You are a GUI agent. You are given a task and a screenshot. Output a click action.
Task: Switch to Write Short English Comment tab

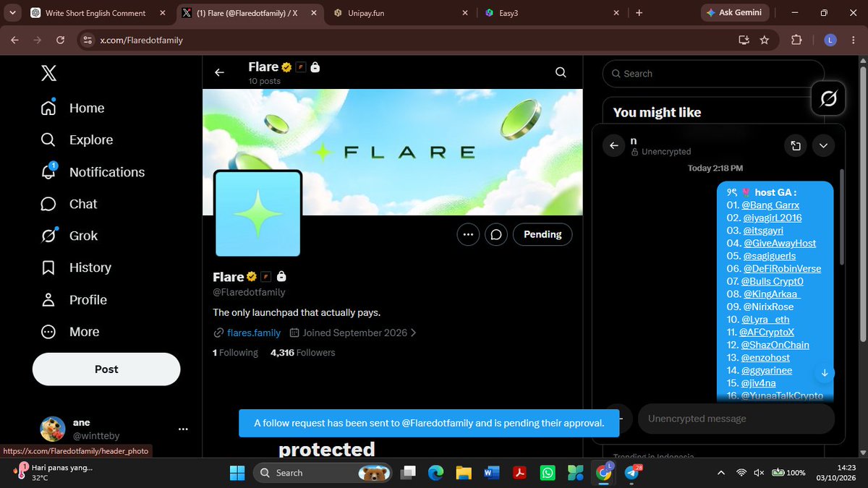95,13
